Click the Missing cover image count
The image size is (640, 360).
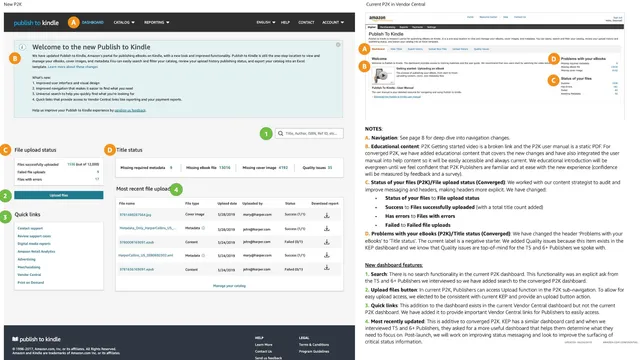click(x=283, y=168)
